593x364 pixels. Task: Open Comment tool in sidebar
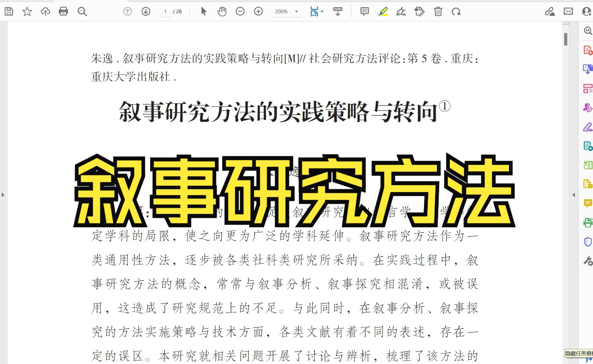(588, 203)
